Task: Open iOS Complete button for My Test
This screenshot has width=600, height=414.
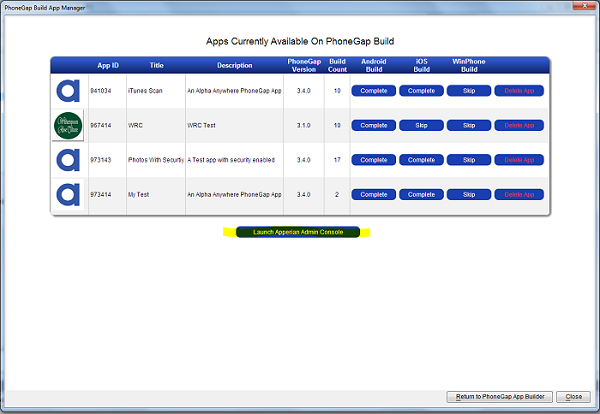Action: click(x=421, y=194)
